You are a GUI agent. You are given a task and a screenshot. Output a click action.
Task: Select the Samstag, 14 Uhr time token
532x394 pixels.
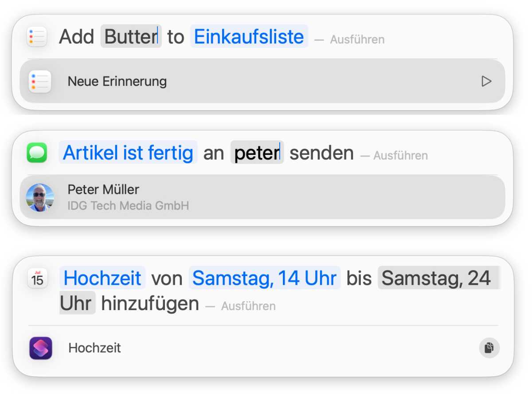[264, 278]
